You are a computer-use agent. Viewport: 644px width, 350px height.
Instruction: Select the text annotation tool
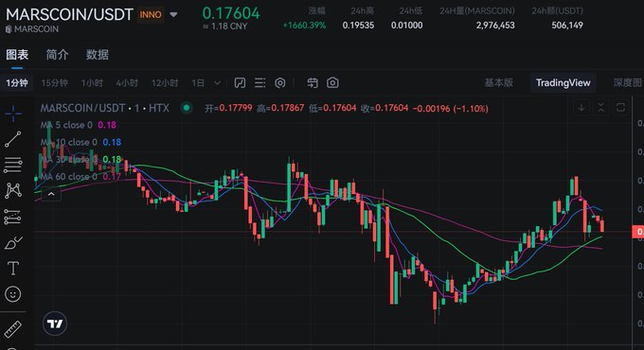click(x=13, y=269)
